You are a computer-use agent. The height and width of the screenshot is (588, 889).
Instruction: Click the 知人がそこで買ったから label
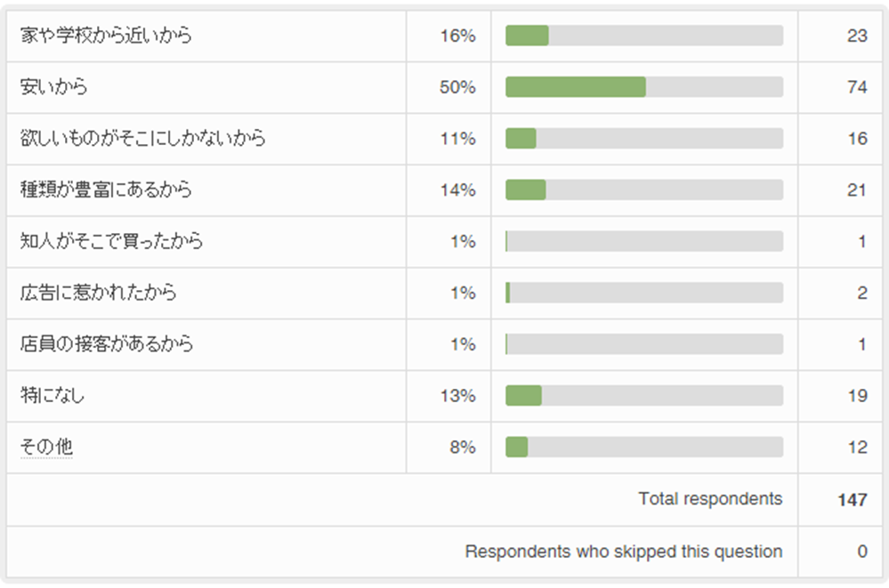[111, 241]
